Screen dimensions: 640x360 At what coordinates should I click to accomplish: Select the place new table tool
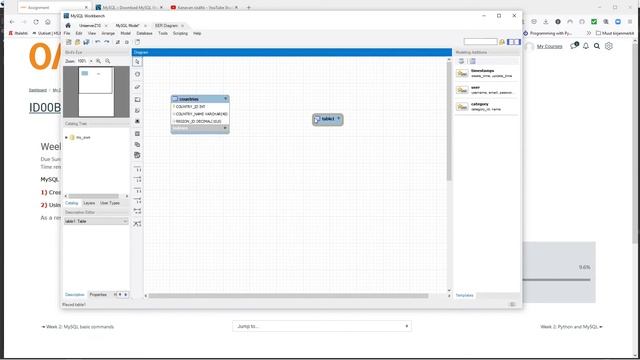[x=138, y=134]
